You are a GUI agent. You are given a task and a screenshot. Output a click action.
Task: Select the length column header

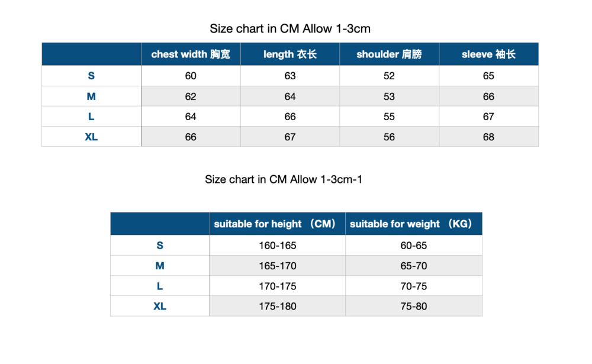pyautogui.click(x=290, y=54)
